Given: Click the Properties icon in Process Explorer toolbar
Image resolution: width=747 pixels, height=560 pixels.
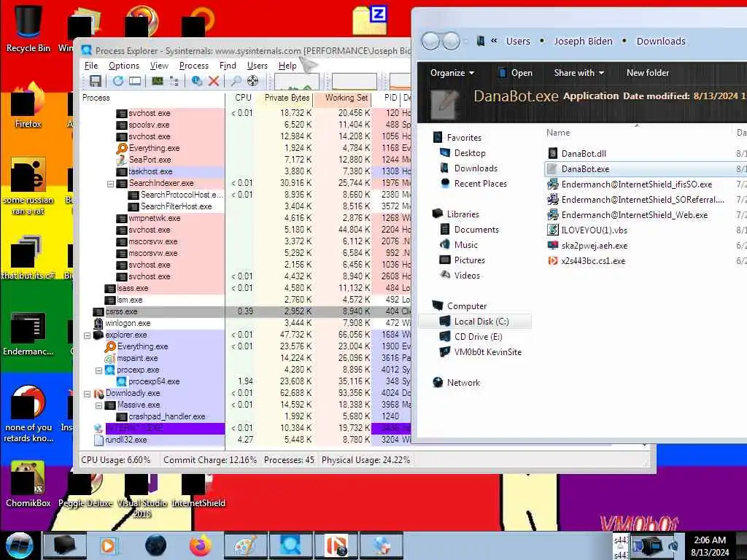Looking at the screenshot, I should [196, 81].
